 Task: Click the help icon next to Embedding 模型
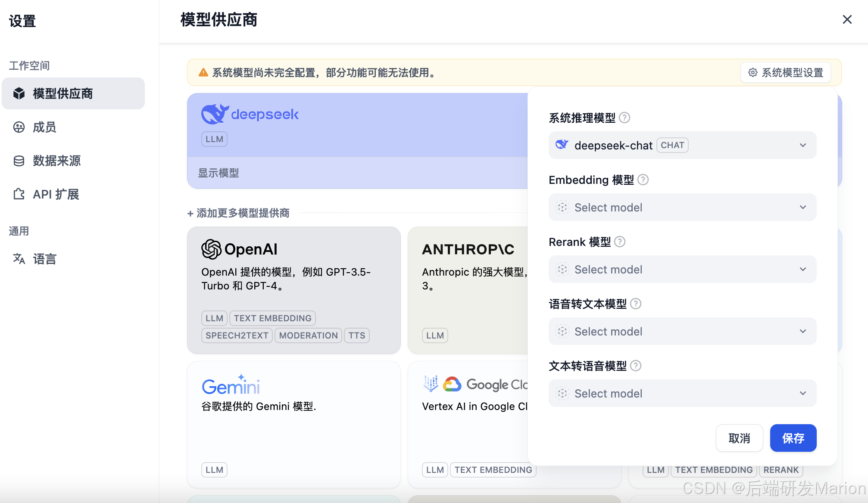[643, 180]
